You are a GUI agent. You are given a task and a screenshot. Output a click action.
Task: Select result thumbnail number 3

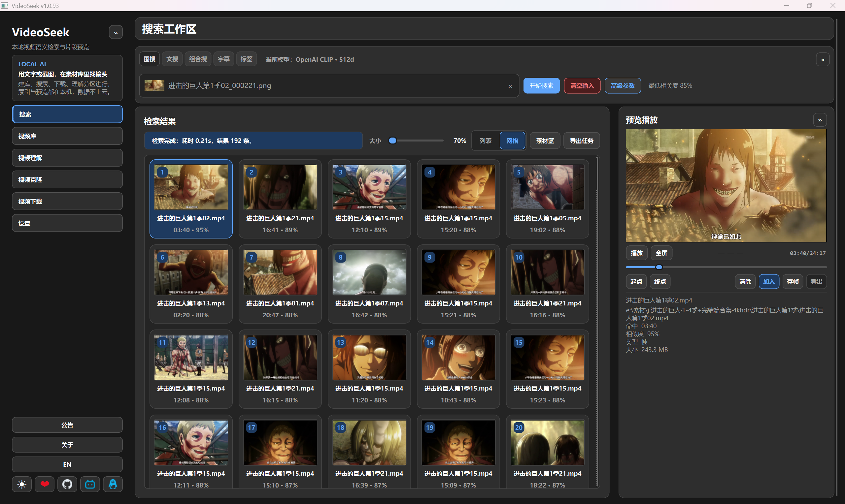[369, 187]
